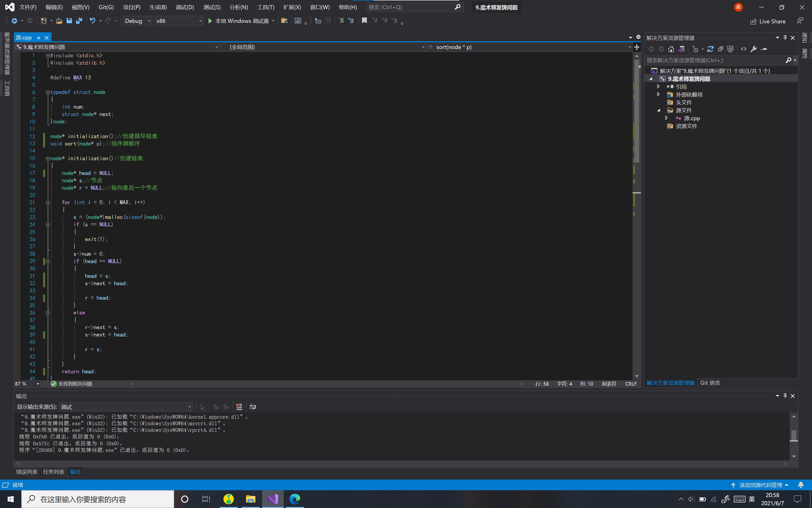Click the 搜索 (Ctrl+Q) search box
Image resolution: width=812 pixels, height=508 pixels.
[415, 7]
